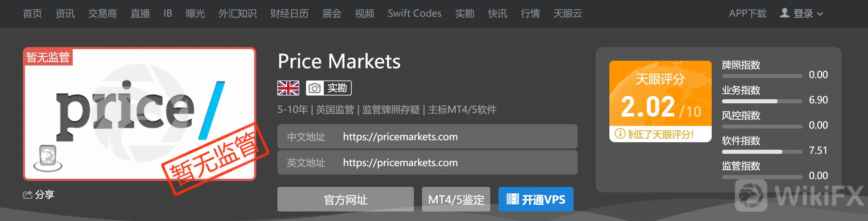Screen dimensions: 868x221
Task: Click the 官方网址 official website button
Action: 346,199
